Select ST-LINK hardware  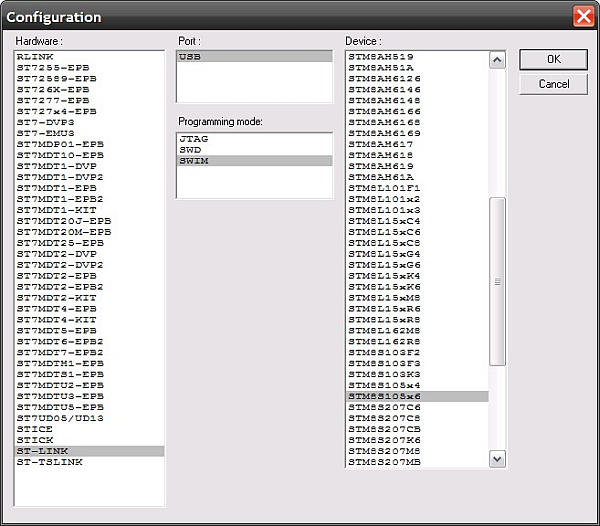(90, 451)
